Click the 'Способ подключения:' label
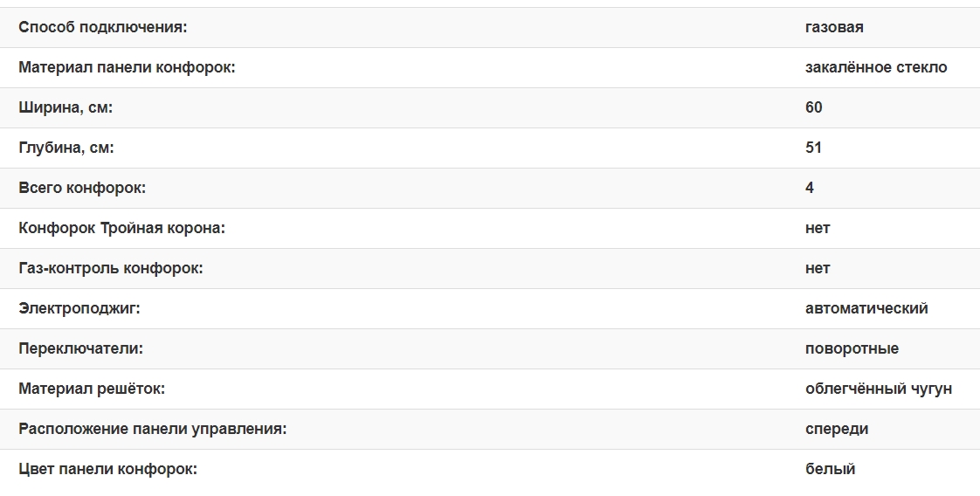 [x=103, y=27]
